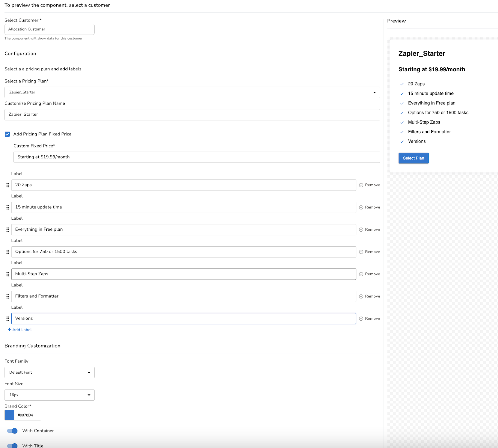Screen dimensions: 498x448
Task: Click Select Plan button in preview
Action: pyautogui.click(x=413, y=158)
